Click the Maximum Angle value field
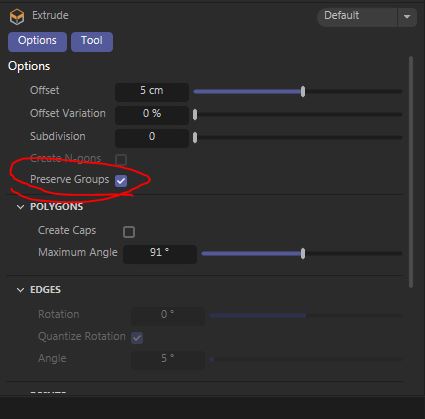Viewport: 425px width, 419px height. click(160, 254)
